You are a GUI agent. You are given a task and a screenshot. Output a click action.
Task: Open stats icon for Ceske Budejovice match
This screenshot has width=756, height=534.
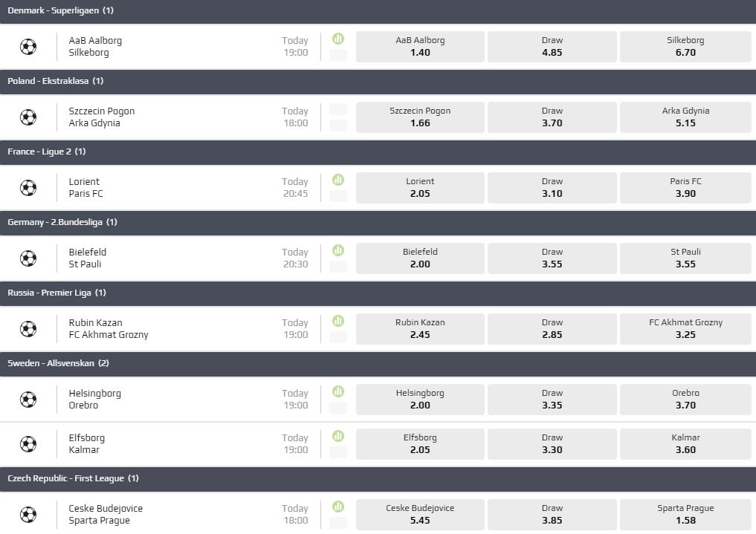(338, 507)
